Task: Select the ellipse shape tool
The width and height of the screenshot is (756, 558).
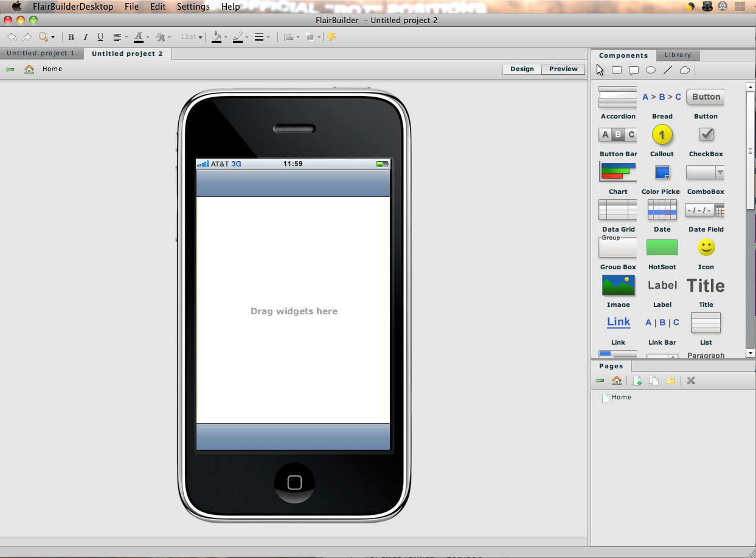Action: pos(651,70)
